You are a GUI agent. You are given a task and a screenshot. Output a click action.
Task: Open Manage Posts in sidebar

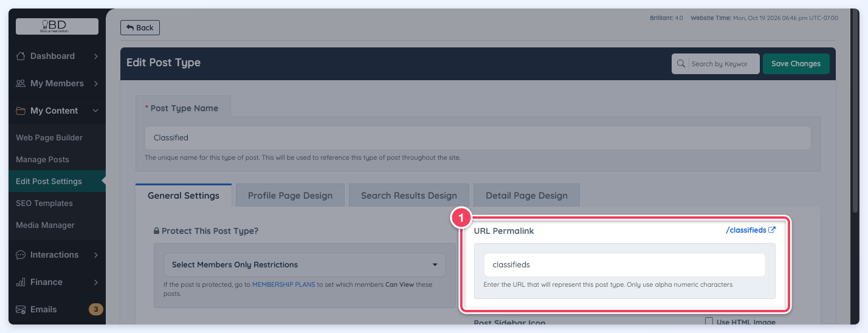pos(43,159)
